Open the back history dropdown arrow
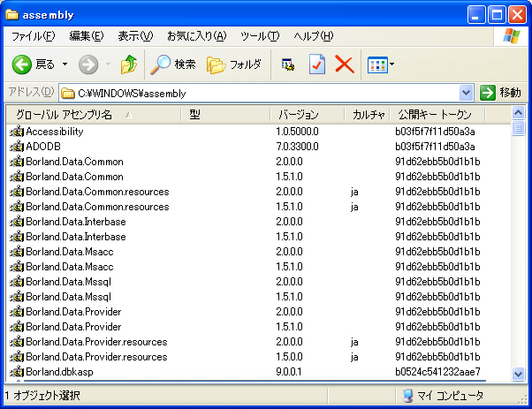This screenshot has width=532, height=409. tap(65, 64)
